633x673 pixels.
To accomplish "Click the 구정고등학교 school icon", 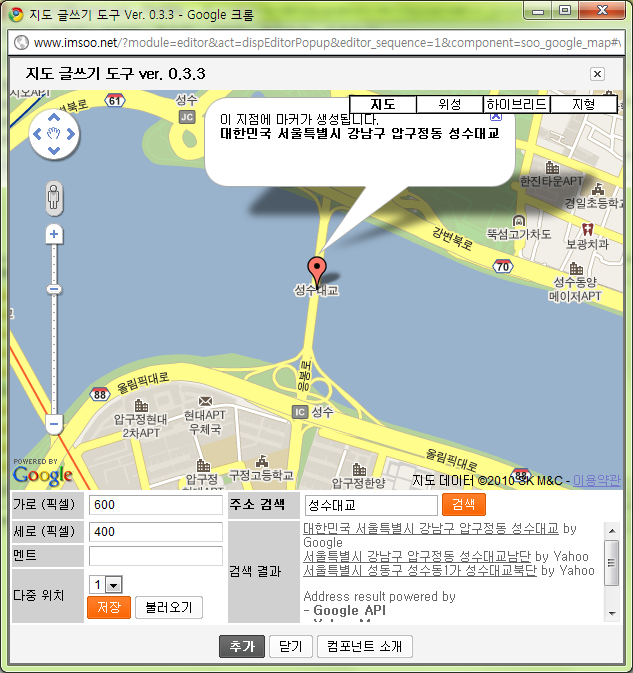I will pos(262,461).
